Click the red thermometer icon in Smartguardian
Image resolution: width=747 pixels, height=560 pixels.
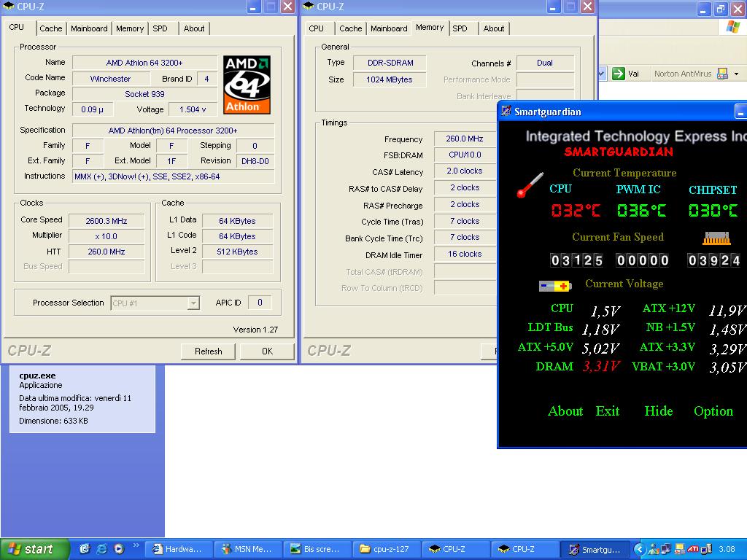[x=530, y=185]
